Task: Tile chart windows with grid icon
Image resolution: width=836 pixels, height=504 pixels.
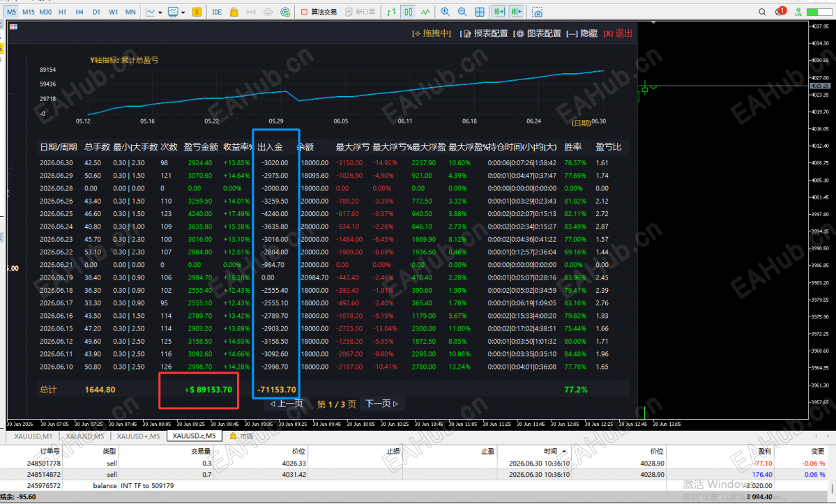Action: (479, 12)
